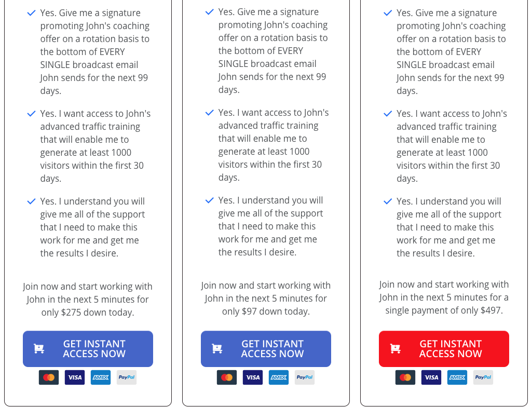Select the PayPal icon under the $275 plan
This screenshot has height=407, width=532.
tap(127, 377)
